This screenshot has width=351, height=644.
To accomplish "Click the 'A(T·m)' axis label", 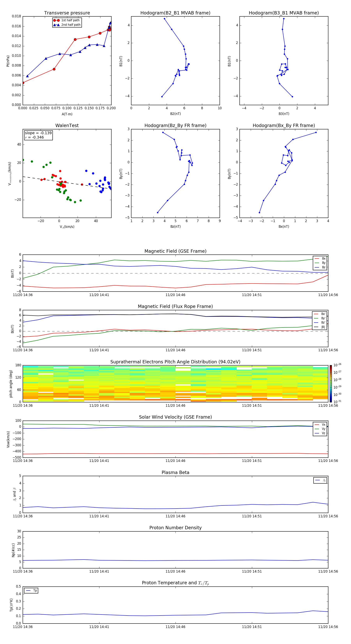I will (x=67, y=114).
